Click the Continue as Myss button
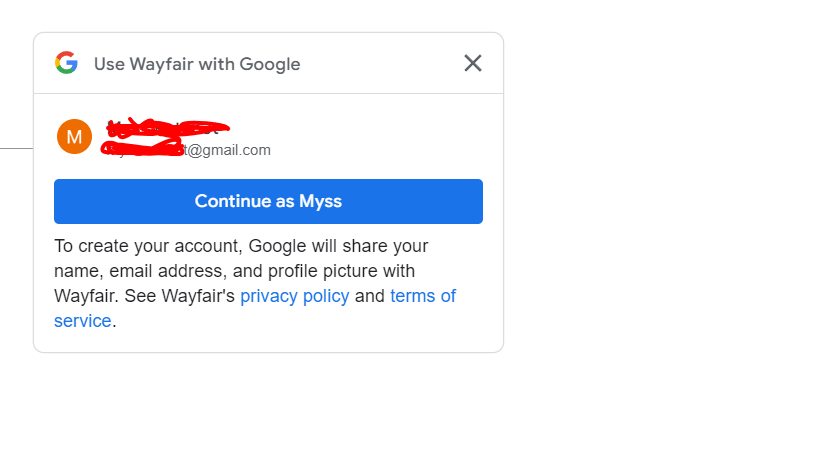The height and width of the screenshot is (463, 832). pos(268,201)
